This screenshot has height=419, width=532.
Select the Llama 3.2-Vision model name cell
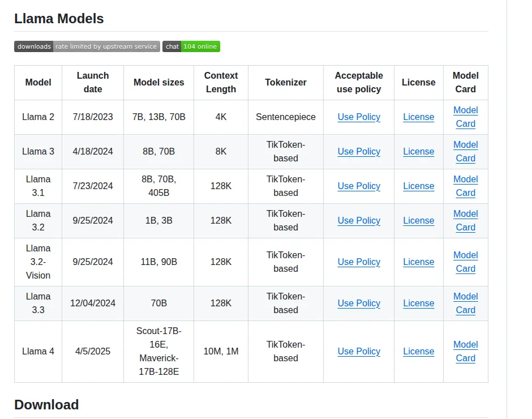(38, 262)
